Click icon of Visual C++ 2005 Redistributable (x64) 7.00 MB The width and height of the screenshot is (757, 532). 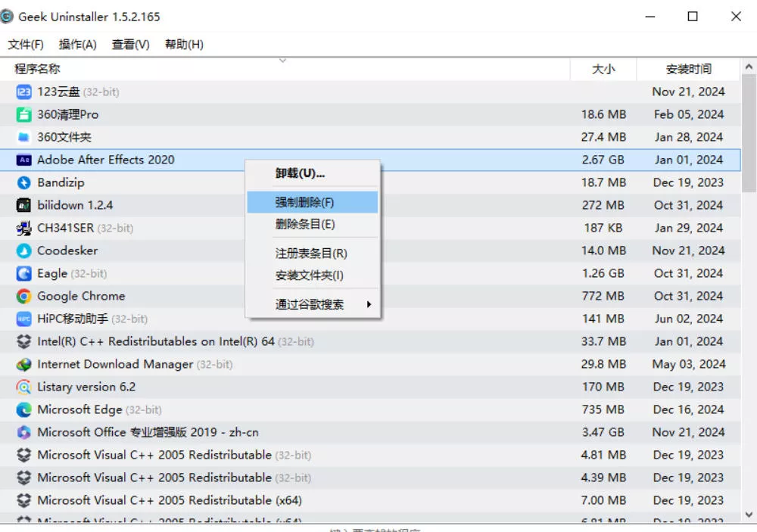(x=23, y=500)
